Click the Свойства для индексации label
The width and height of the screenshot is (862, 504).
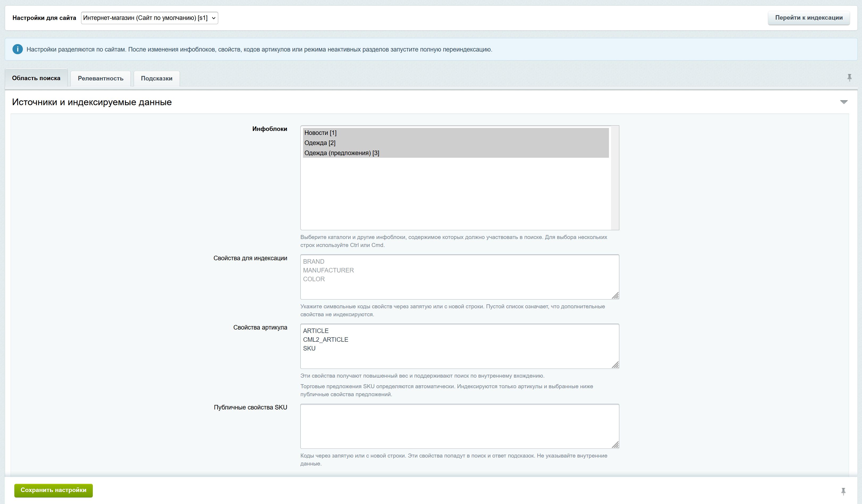pyautogui.click(x=250, y=258)
